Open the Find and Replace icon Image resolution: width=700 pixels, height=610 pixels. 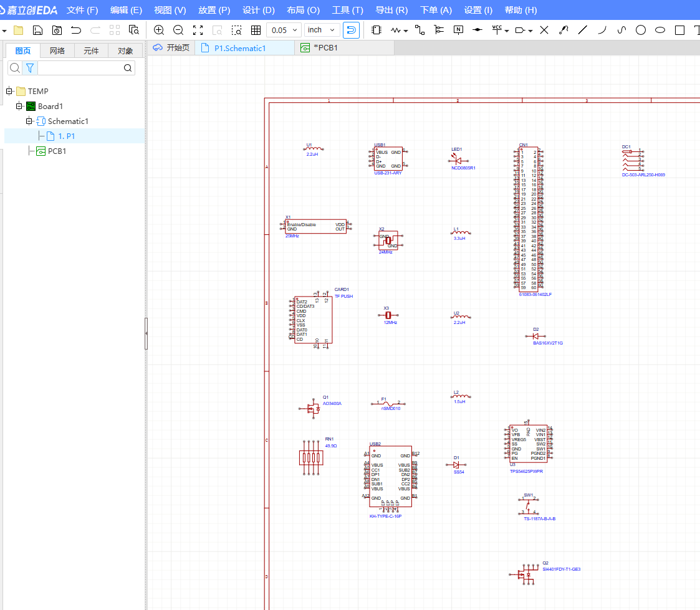tap(133, 31)
